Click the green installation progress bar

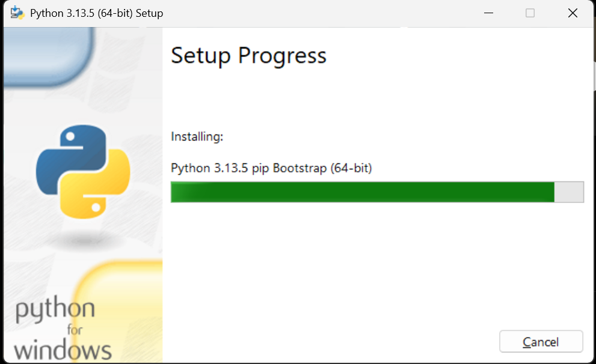click(361, 192)
